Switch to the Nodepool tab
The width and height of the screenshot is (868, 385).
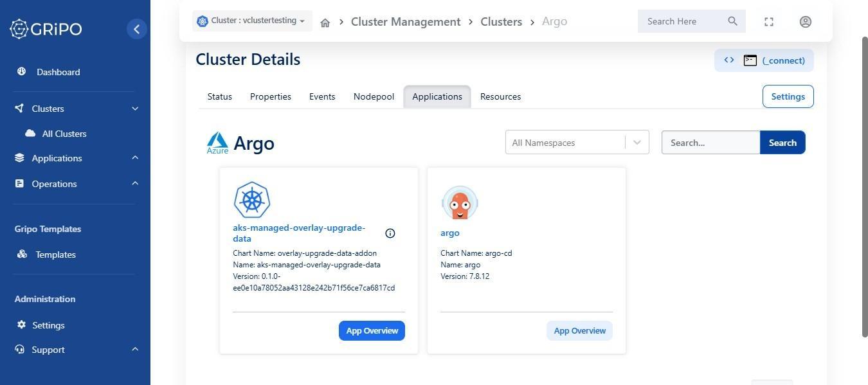(374, 96)
